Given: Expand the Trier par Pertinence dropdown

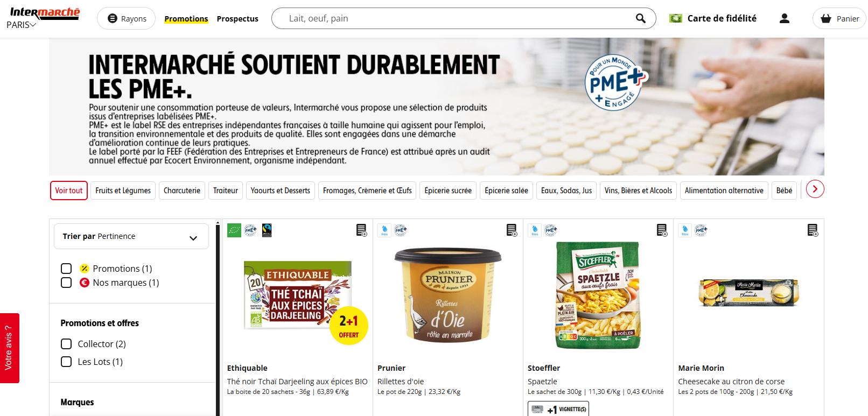Looking at the screenshot, I should (x=131, y=236).
